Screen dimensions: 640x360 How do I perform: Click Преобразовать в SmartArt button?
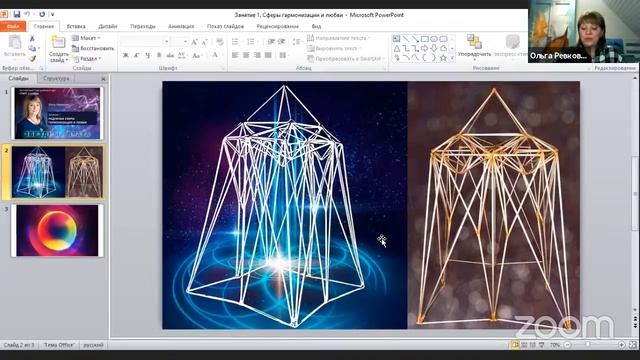tap(346, 59)
